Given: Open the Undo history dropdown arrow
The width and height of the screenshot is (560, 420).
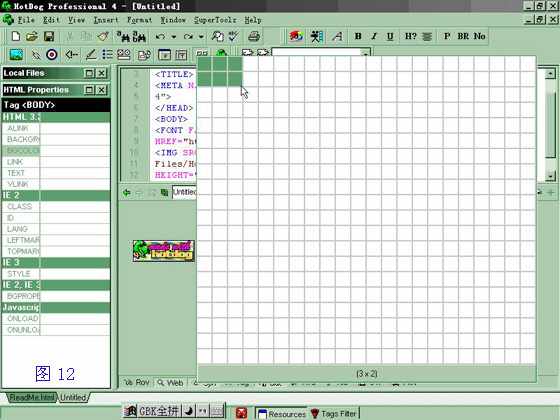Looking at the screenshot, I should 174,37.
